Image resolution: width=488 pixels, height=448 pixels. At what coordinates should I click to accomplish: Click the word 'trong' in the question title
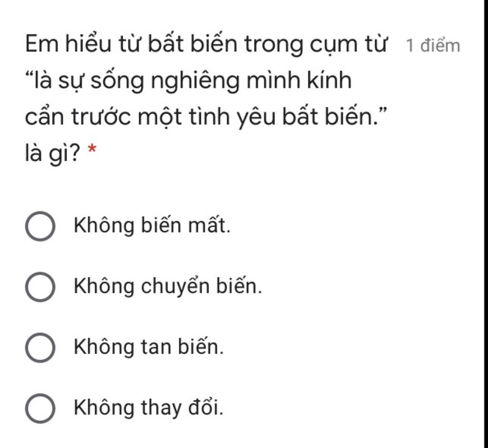[x=273, y=45]
